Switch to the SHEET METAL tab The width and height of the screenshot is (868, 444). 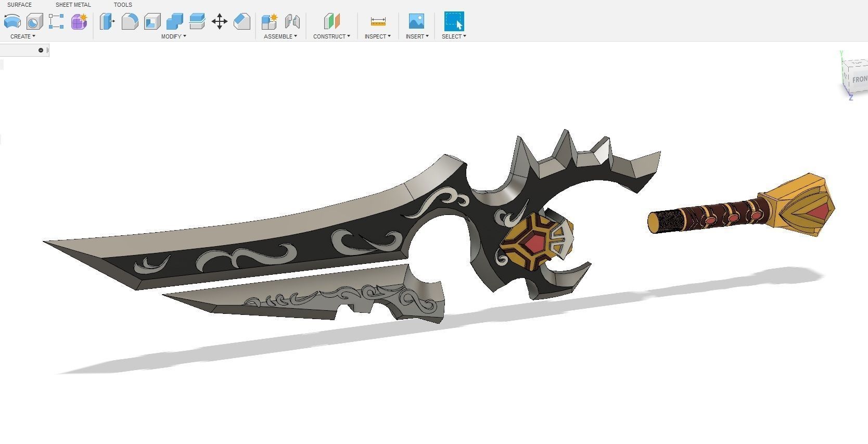[x=73, y=5]
